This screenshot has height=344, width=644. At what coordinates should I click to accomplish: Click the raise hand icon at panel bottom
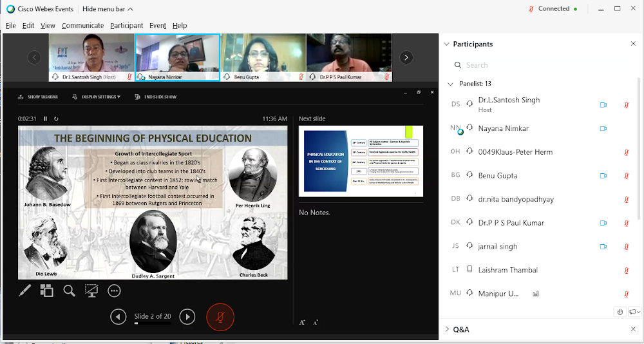620,312
